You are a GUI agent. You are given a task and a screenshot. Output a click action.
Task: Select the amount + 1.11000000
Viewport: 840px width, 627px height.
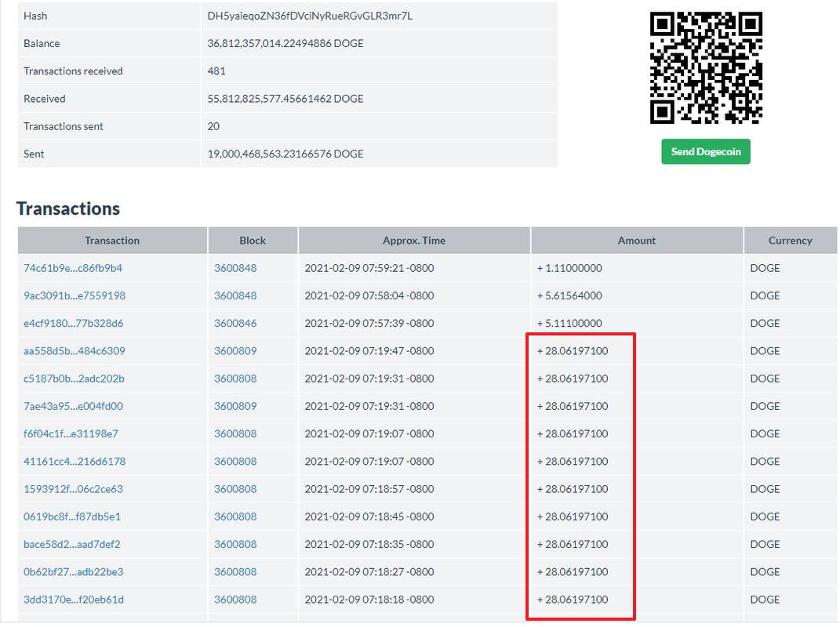pyautogui.click(x=569, y=268)
